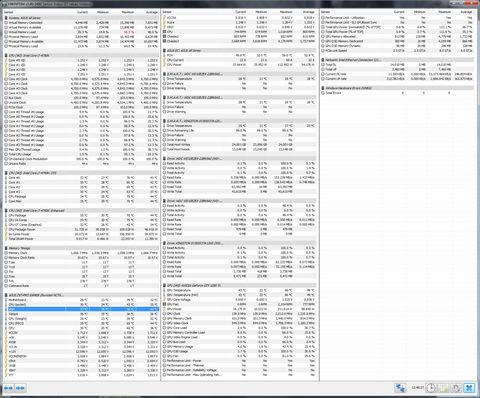
Task: Click the icon beside Total Errors row
Action: tap(323, 93)
